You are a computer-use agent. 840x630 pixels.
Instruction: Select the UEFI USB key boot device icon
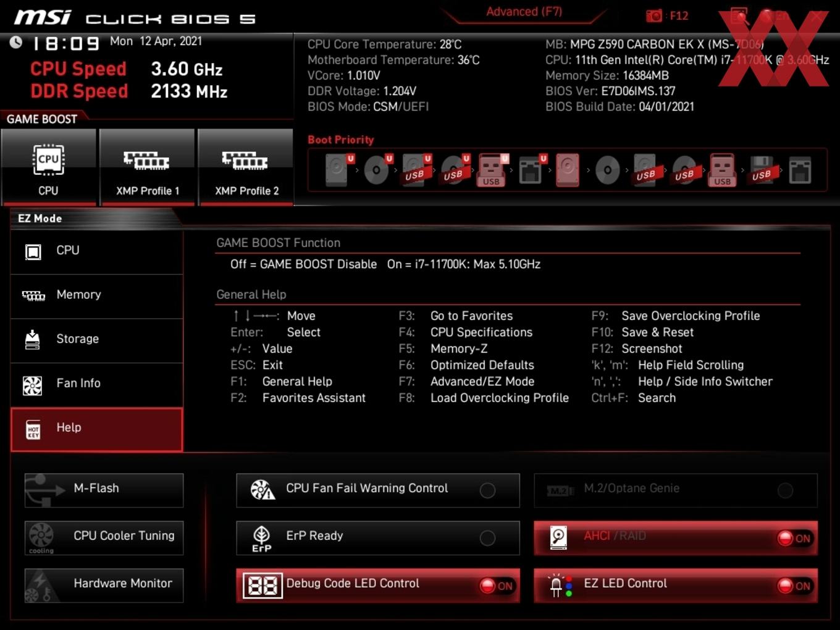coord(492,170)
